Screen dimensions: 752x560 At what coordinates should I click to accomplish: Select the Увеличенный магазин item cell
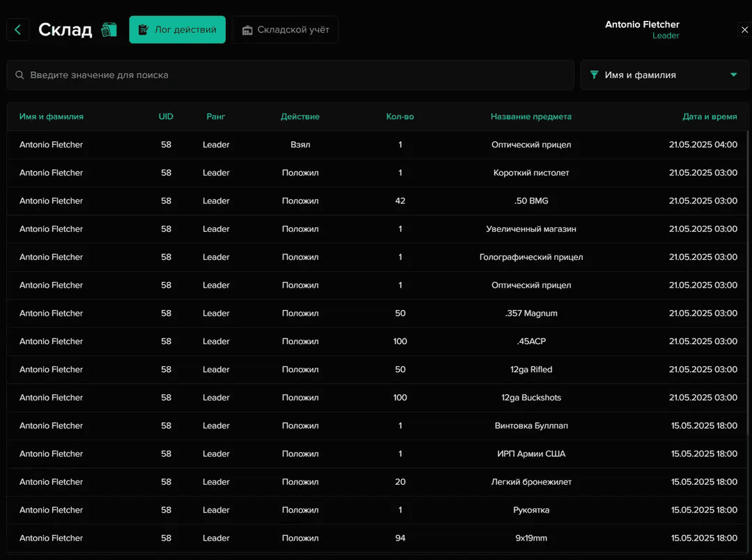531,229
